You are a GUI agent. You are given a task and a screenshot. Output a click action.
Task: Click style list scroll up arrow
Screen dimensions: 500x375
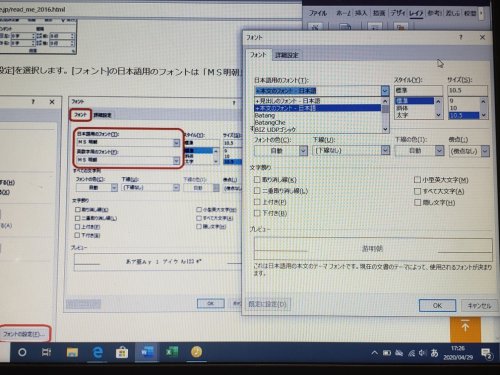tap(439, 101)
